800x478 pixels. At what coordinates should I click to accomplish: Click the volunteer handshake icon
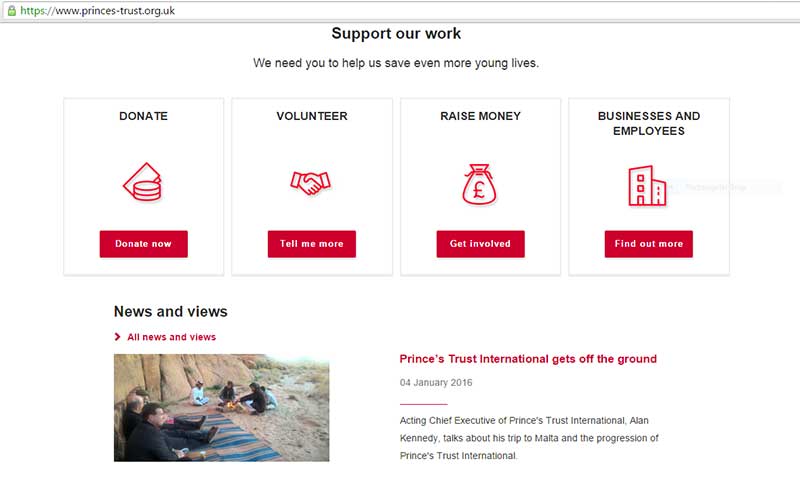point(310,183)
